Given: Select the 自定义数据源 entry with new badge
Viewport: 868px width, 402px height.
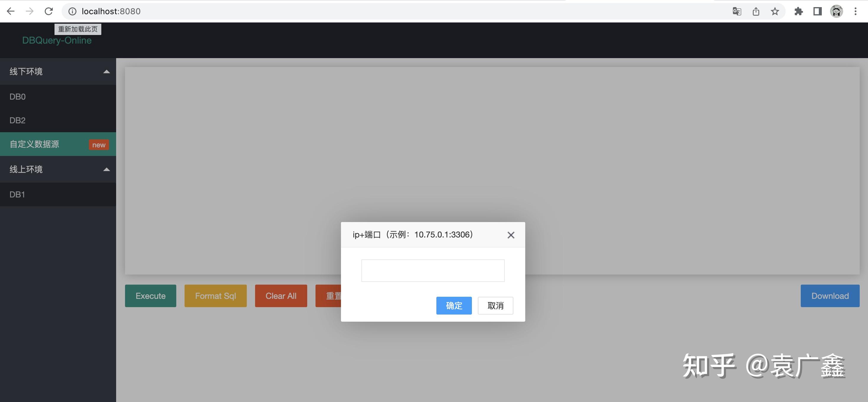Looking at the screenshot, I should point(34,144).
